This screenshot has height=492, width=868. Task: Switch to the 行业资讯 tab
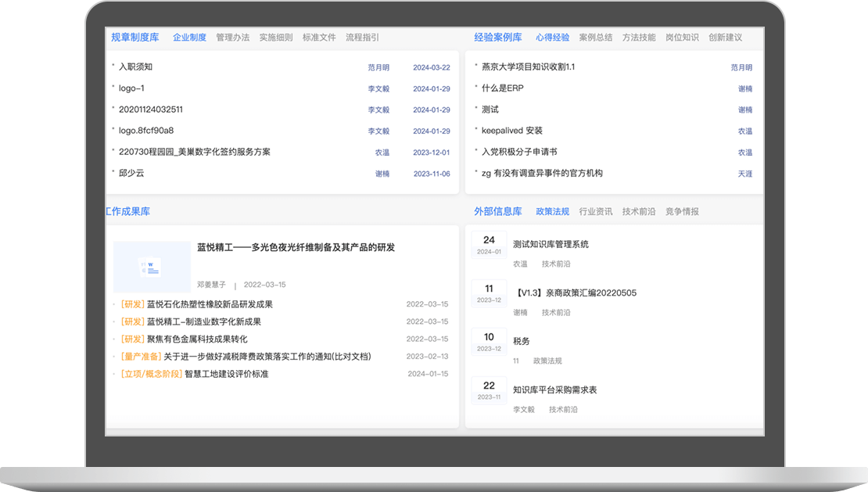point(596,211)
